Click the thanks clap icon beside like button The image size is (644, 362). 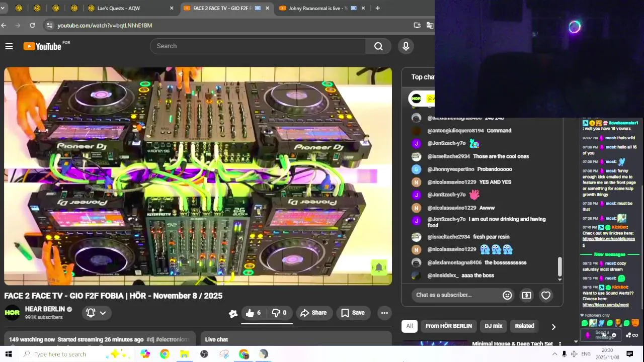click(233, 313)
